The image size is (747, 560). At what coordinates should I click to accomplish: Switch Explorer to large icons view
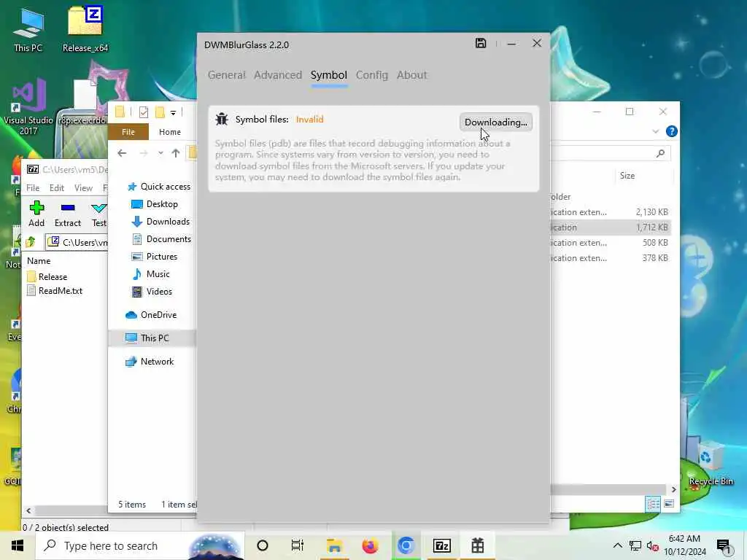[669, 504]
